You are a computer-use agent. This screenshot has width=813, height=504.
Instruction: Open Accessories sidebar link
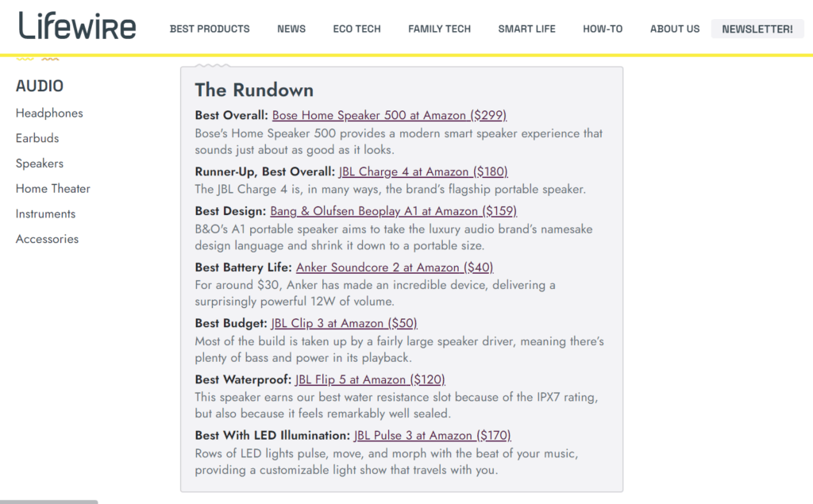click(47, 239)
